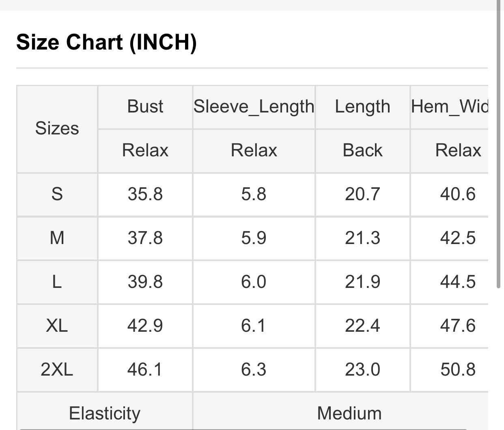Select the XL size row label

(x=57, y=326)
